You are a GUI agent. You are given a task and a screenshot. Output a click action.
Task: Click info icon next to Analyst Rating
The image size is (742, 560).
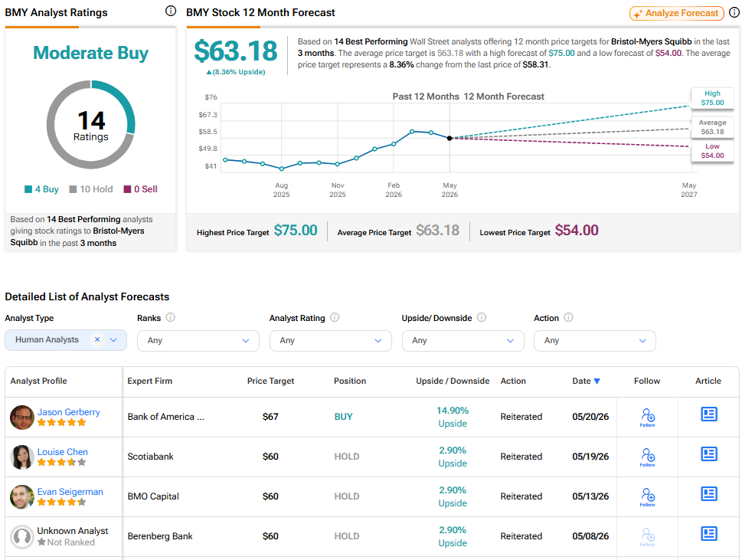tap(335, 318)
